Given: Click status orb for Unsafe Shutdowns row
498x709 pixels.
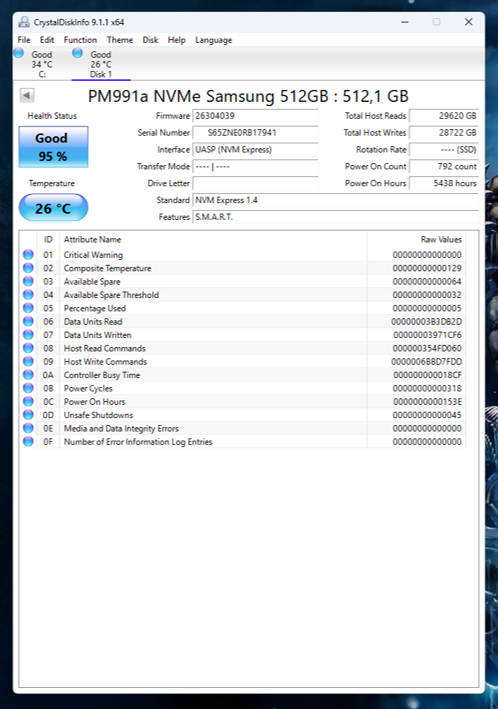Looking at the screenshot, I should [x=28, y=415].
